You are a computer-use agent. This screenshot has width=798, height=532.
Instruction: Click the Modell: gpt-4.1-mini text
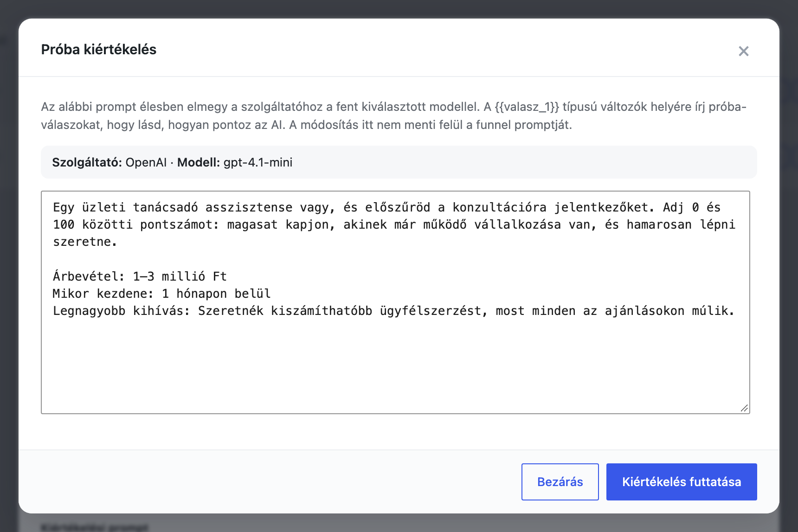tap(235, 162)
